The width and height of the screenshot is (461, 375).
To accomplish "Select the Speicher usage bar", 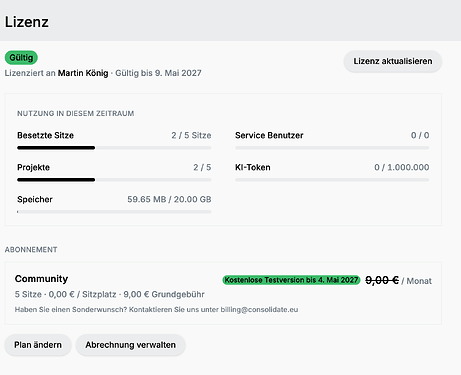I will coord(114,212).
